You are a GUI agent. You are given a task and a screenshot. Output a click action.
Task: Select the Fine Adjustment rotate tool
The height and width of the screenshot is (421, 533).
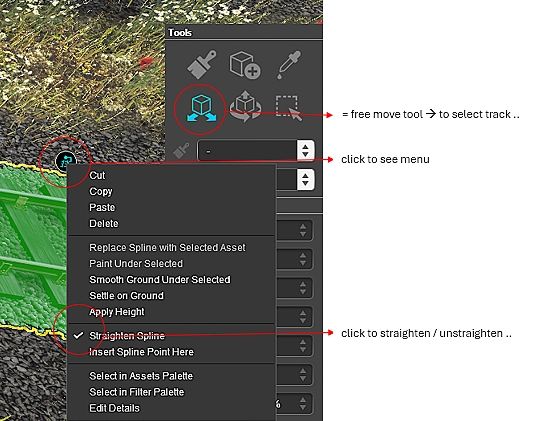245,108
